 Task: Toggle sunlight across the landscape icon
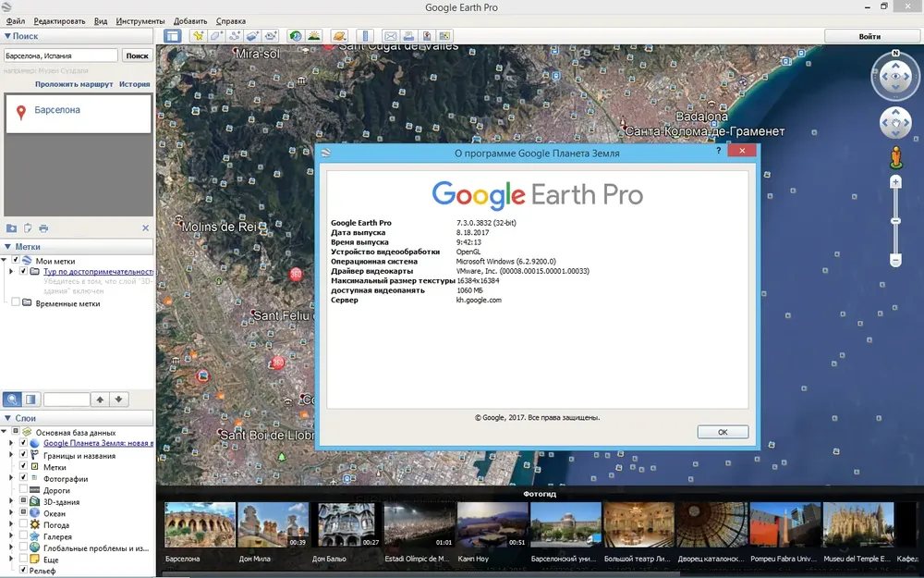click(x=313, y=36)
